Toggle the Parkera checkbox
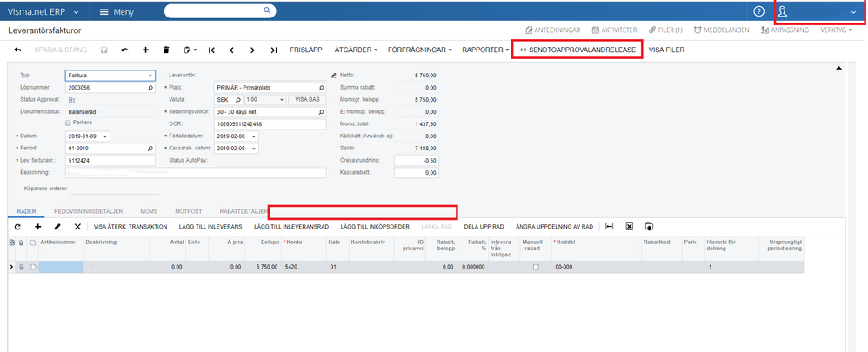The width and height of the screenshot is (868, 352). (68, 123)
